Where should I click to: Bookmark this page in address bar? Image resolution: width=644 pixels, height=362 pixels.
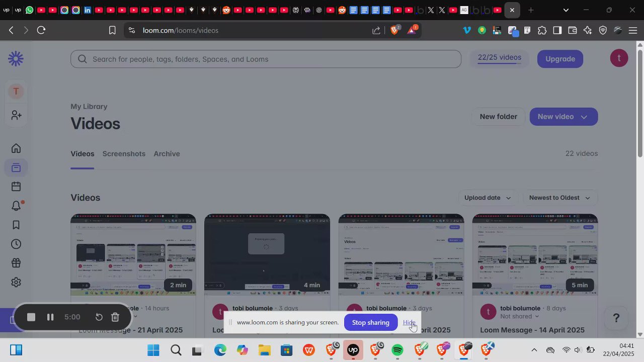coord(112,30)
